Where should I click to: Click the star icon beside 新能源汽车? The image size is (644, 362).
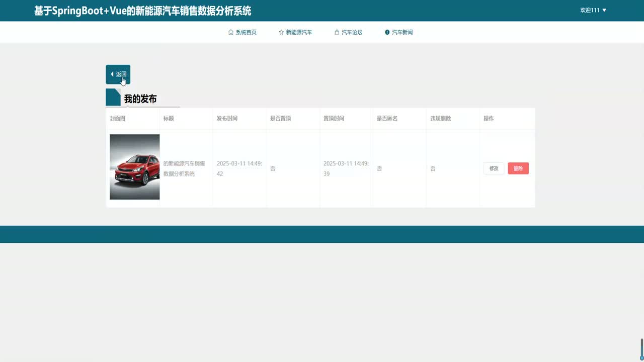coord(281,32)
